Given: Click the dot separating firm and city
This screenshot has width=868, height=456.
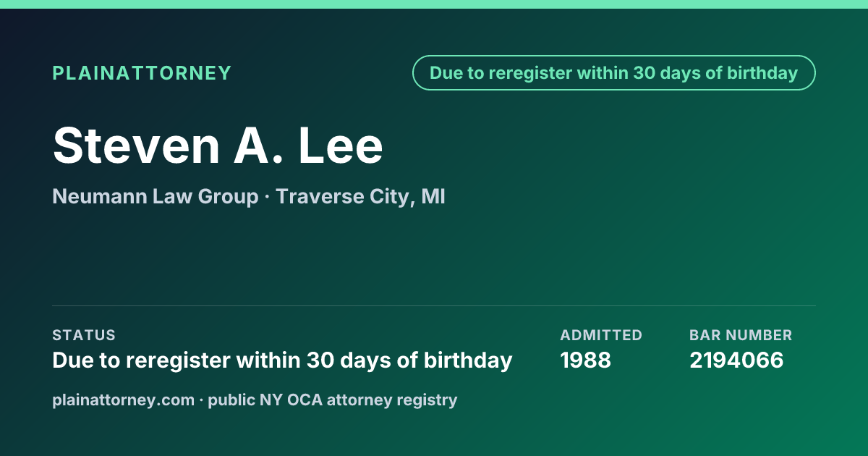Looking at the screenshot, I should click(x=267, y=197).
